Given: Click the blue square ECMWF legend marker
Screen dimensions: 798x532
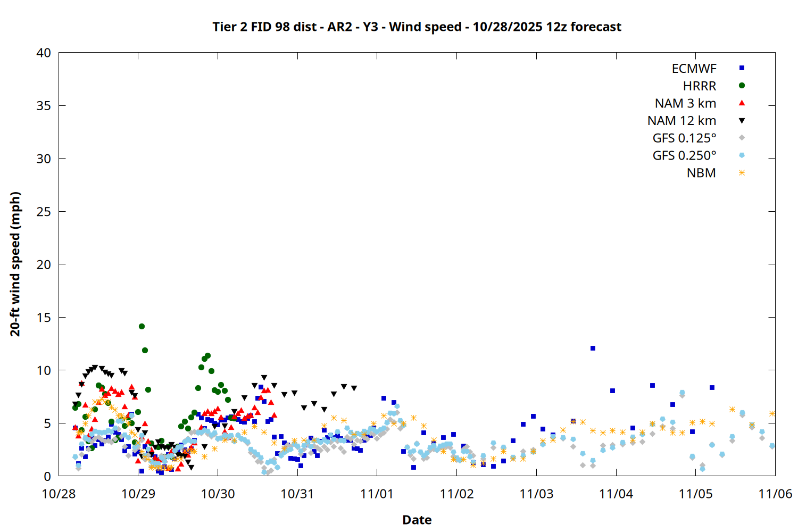Looking at the screenshot, I should 742,68.
